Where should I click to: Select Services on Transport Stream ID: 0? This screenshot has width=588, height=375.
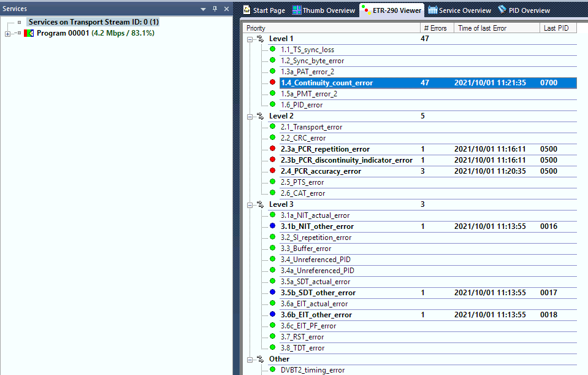coord(94,21)
